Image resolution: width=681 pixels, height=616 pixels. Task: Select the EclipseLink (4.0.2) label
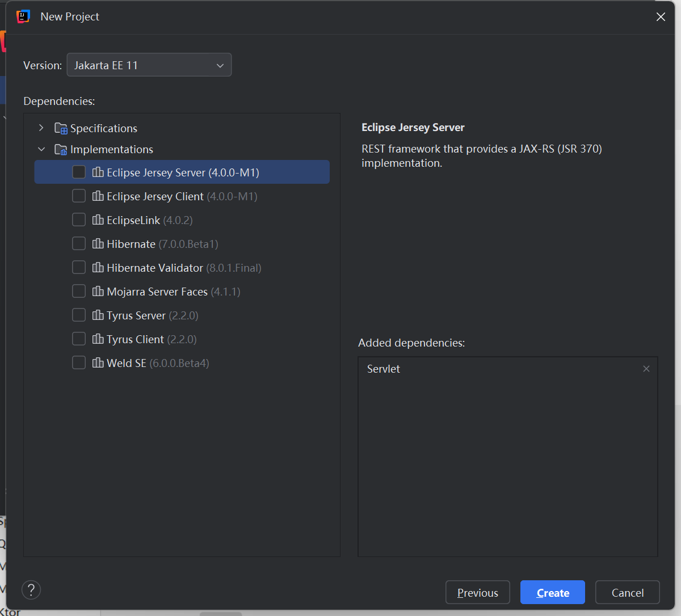150,220
